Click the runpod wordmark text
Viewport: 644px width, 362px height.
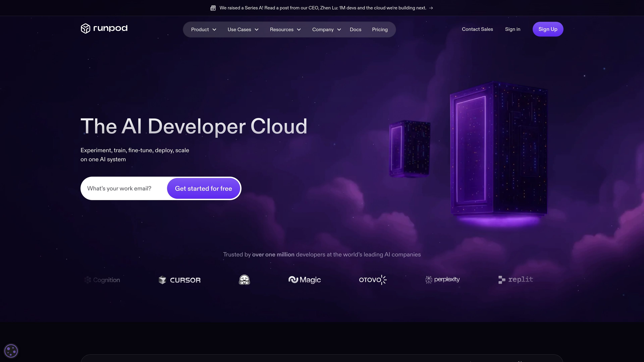(x=110, y=28)
